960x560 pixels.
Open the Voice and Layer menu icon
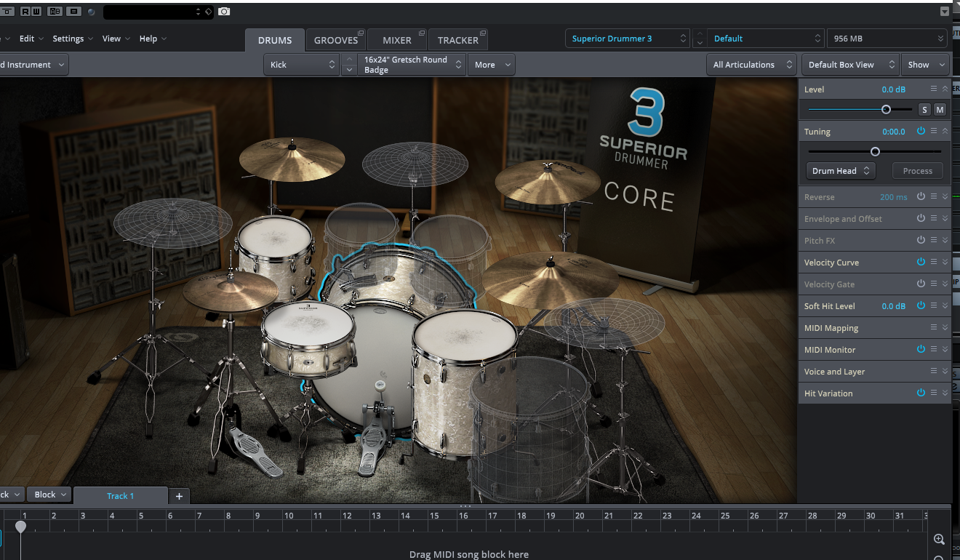934,371
